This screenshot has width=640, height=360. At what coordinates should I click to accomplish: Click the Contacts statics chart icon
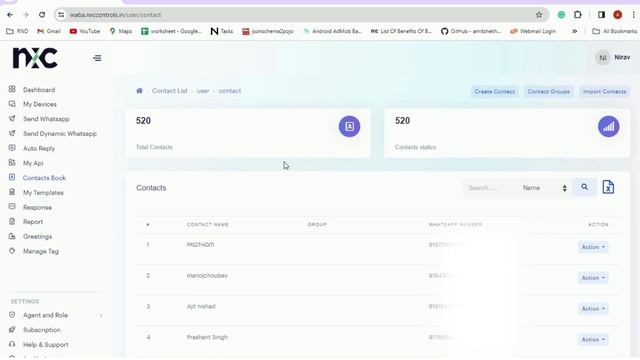click(609, 127)
